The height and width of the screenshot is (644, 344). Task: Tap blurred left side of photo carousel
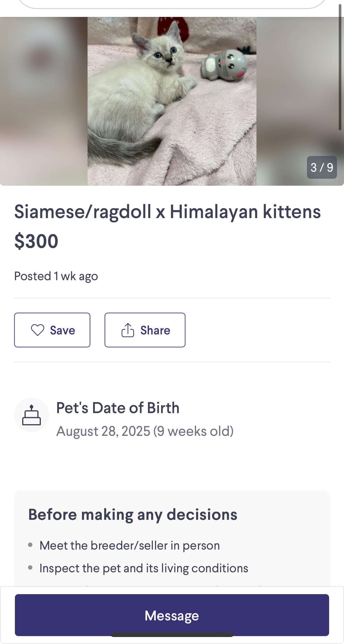pos(44,101)
